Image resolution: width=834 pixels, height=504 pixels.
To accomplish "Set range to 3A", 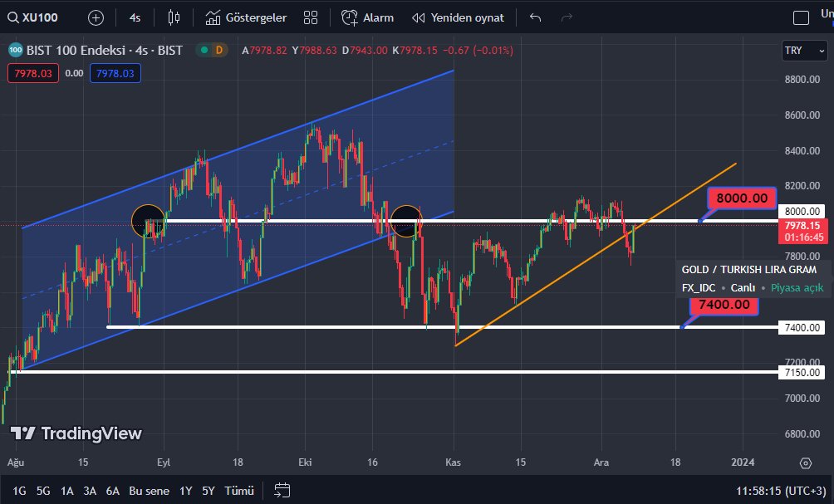I will [x=90, y=491].
